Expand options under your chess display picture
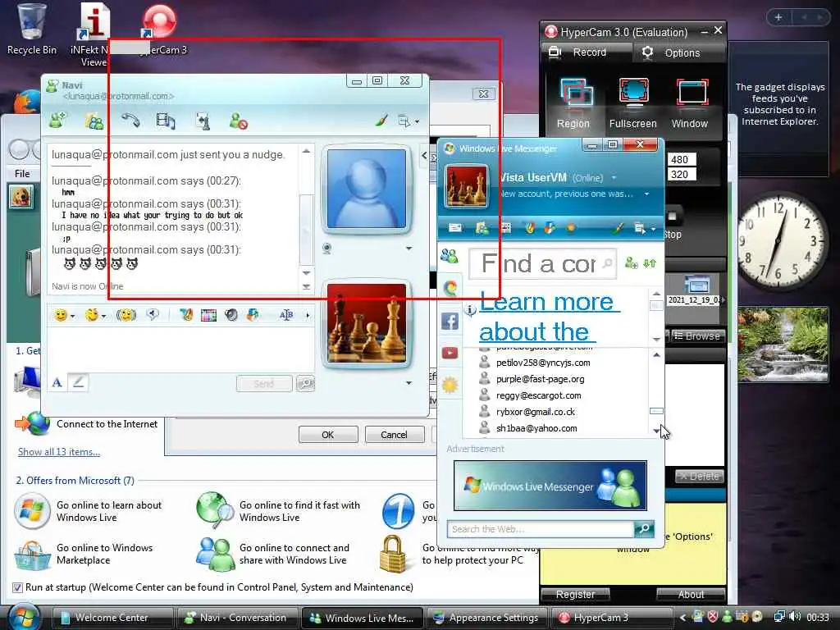The height and width of the screenshot is (630, 840). [409, 382]
